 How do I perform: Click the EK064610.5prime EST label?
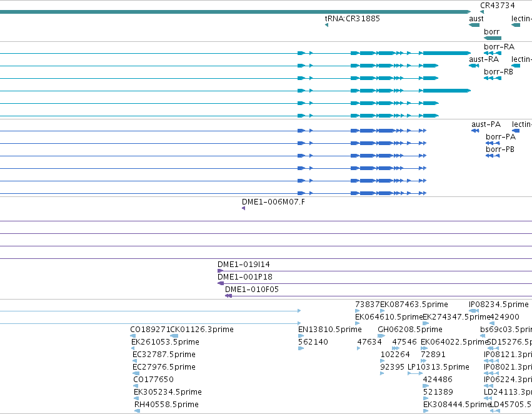coord(389,317)
